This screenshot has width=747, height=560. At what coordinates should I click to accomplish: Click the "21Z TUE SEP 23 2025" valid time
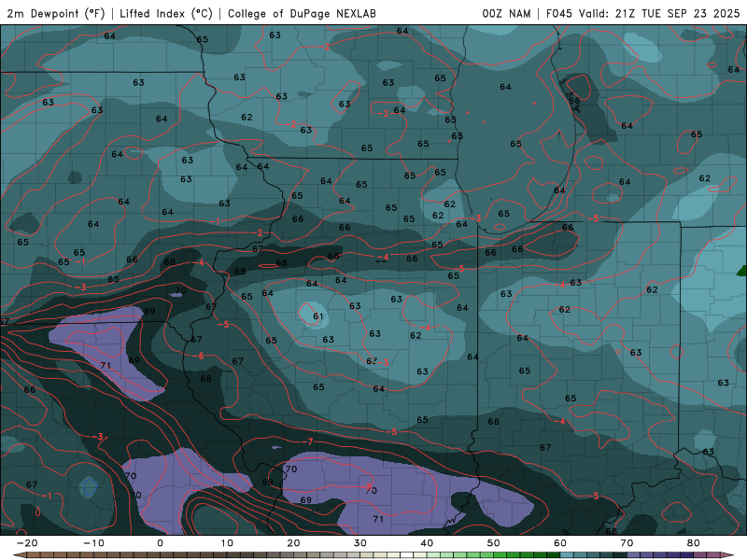coord(677,13)
